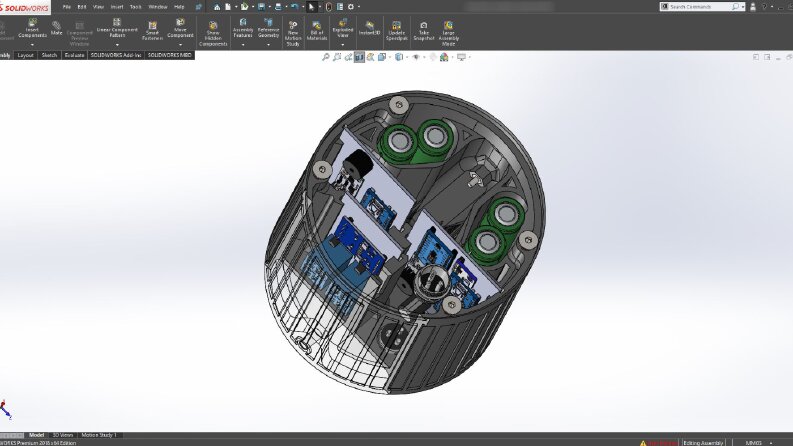Click Zoom to Fit icon

point(326,57)
